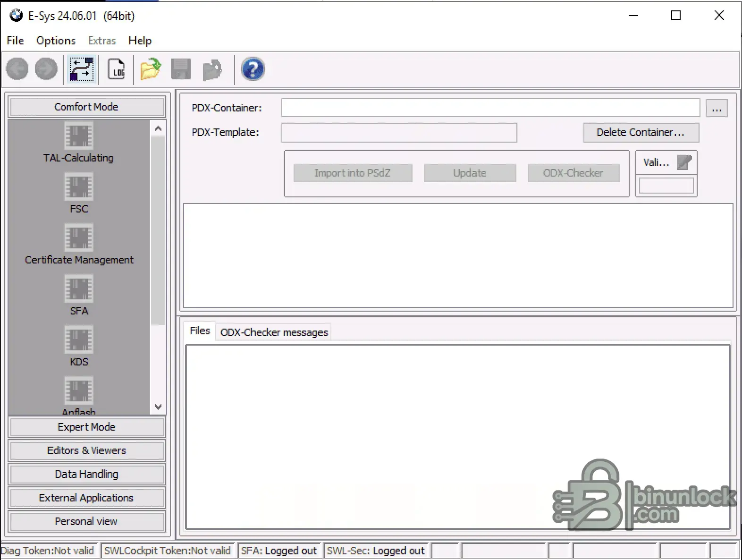Click the SWL-Sec: Logged out status
The height and width of the screenshot is (560, 742).
click(x=376, y=551)
